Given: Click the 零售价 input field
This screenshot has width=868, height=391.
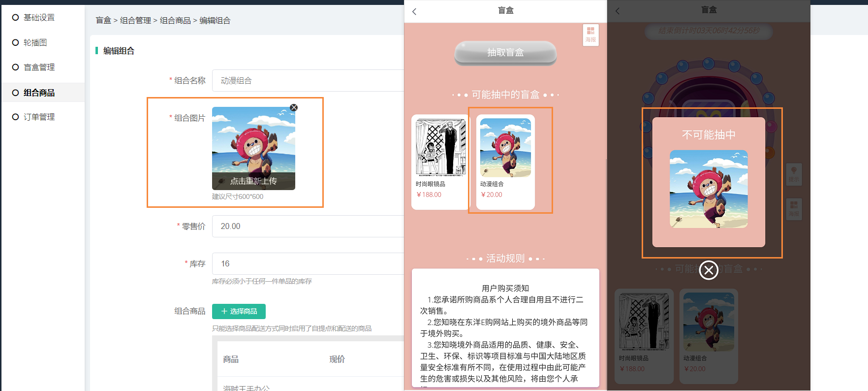Looking at the screenshot, I should click(x=308, y=227).
